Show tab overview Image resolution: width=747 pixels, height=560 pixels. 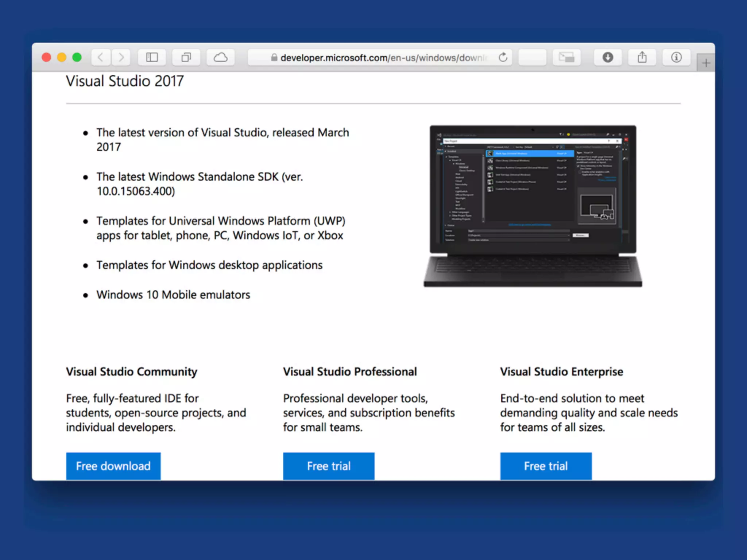point(186,57)
